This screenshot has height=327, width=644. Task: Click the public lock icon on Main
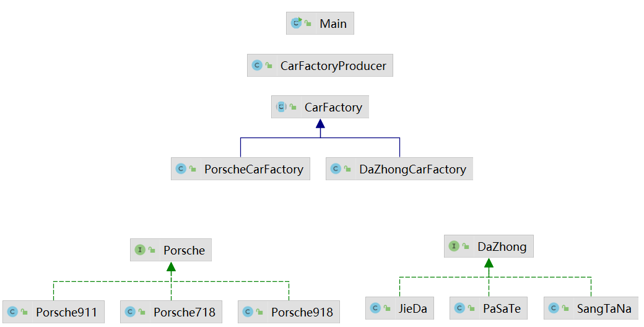click(x=308, y=24)
